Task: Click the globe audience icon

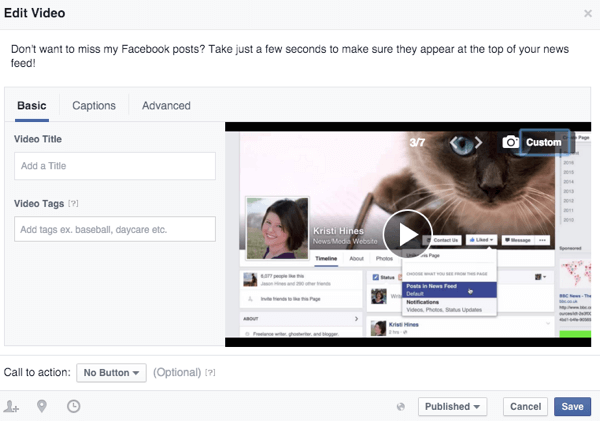Action: (x=401, y=407)
